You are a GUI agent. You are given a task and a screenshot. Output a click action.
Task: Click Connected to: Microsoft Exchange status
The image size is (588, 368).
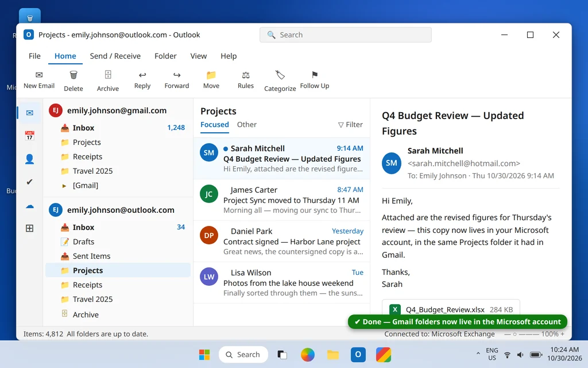point(439,334)
